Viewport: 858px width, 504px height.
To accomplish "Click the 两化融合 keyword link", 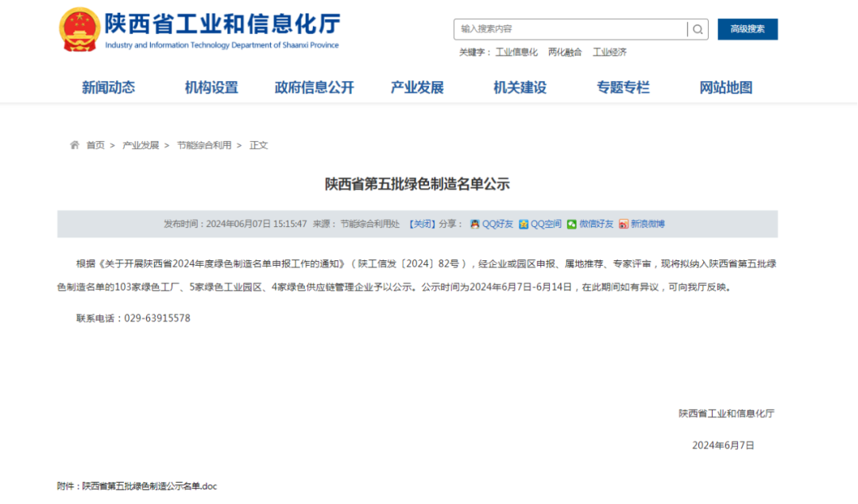I will point(566,52).
